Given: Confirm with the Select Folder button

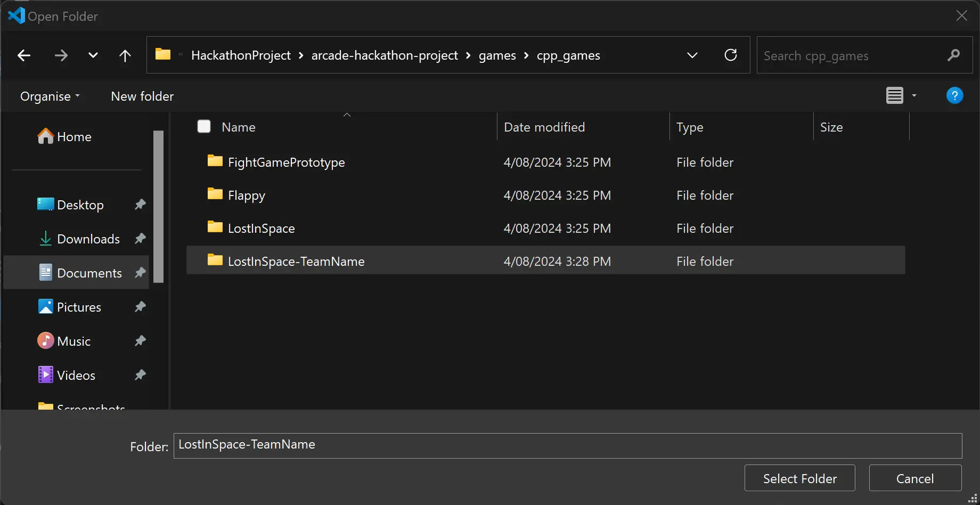Looking at the screenshot, I should coord(800,478).
